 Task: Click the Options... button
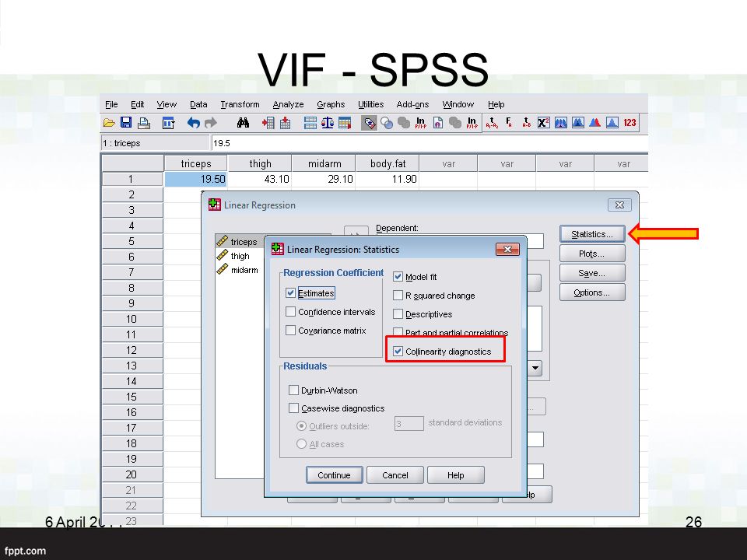592,292
